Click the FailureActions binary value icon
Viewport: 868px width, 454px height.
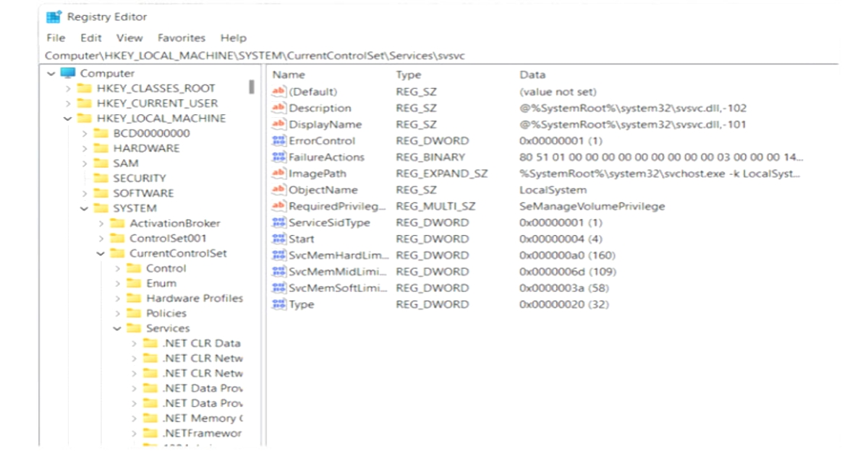pos(278,158)
